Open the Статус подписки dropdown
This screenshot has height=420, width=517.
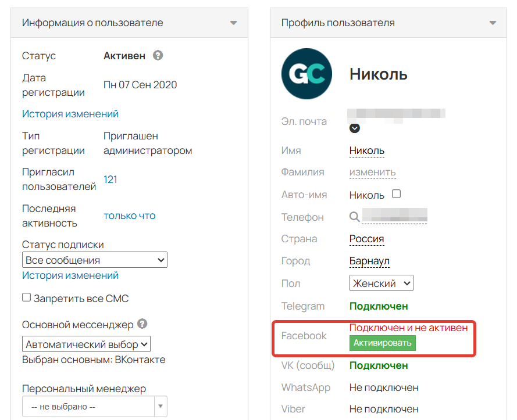[x=95, y=260]
